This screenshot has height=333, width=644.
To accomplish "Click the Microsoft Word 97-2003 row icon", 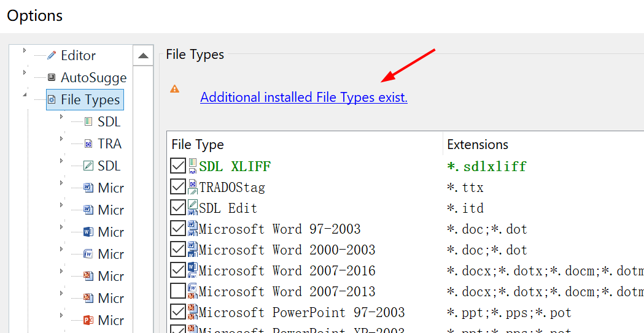I will [193, 229].
